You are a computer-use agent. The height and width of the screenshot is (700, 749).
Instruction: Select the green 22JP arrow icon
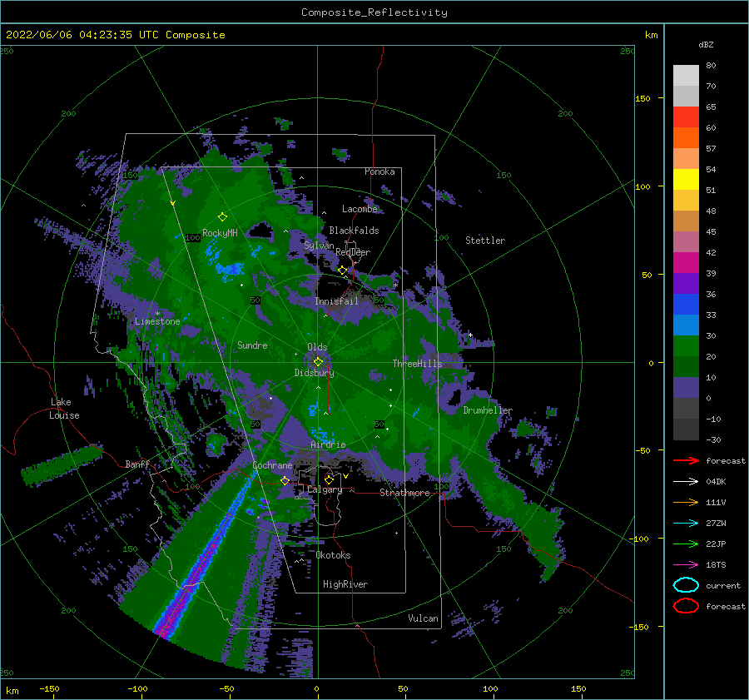pos(686,544)
